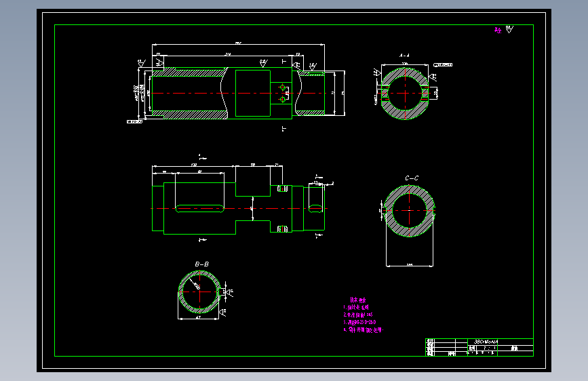Select the upper-left hatched wall of the top sectional view
Screen dimensions: 588x381
click(189, 72)
